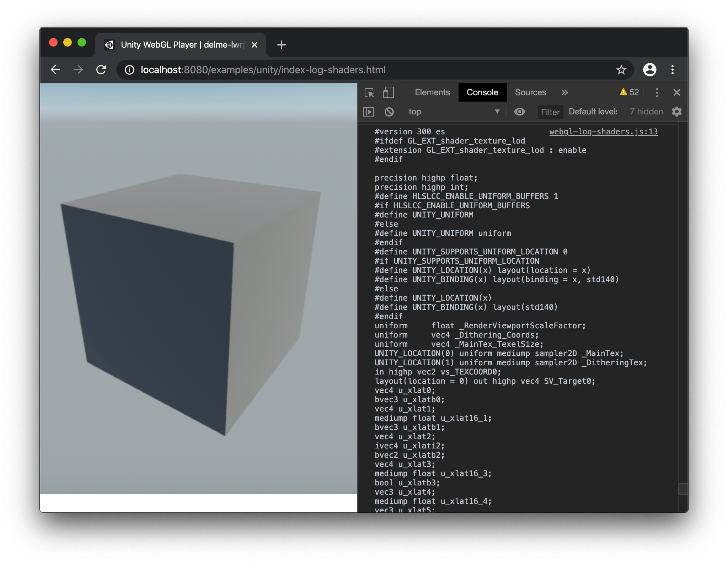Bookmark this page with the star
Viewport: 728px width, 565px height.
pyautogui.click(x=621, y=70)
